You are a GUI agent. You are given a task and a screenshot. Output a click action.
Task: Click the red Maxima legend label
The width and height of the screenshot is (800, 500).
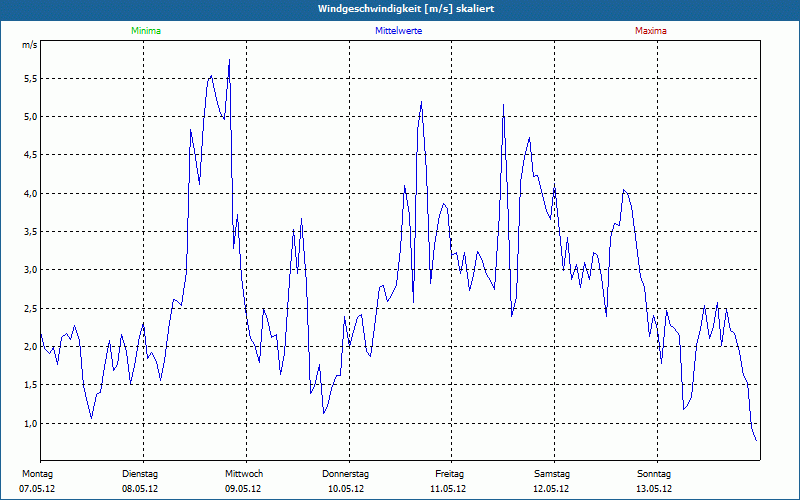point(651,31)
